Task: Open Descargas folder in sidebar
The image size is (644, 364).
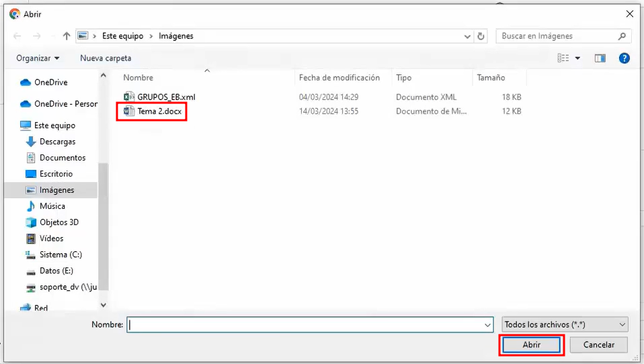Action: pyautogui.click(x=57, y=142)
